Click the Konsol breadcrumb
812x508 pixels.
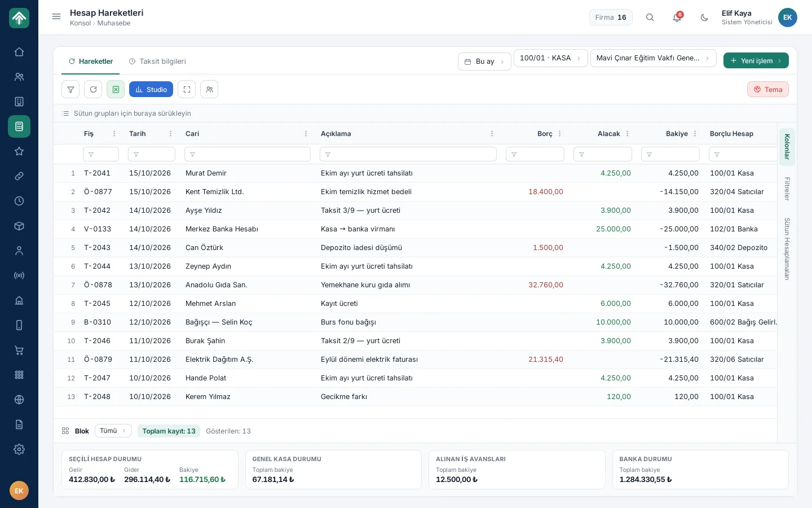click(x=80, y=23)
